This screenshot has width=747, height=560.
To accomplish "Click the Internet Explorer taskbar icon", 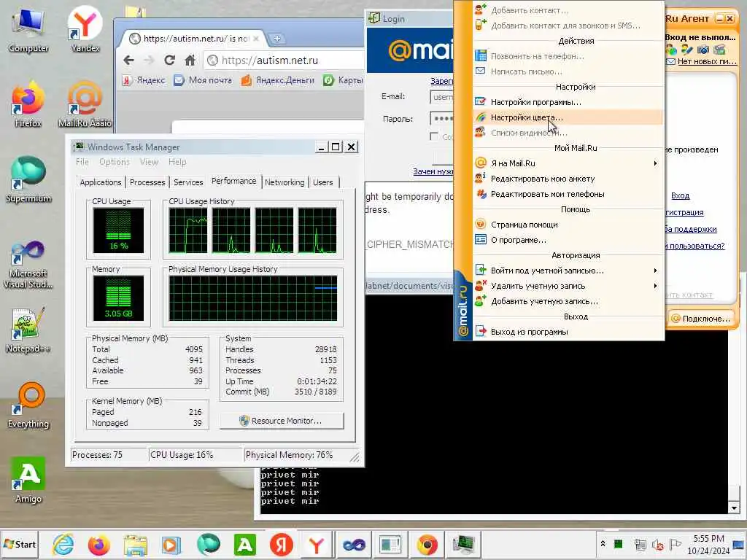I will pyautogui.click(x=63, y=545).
